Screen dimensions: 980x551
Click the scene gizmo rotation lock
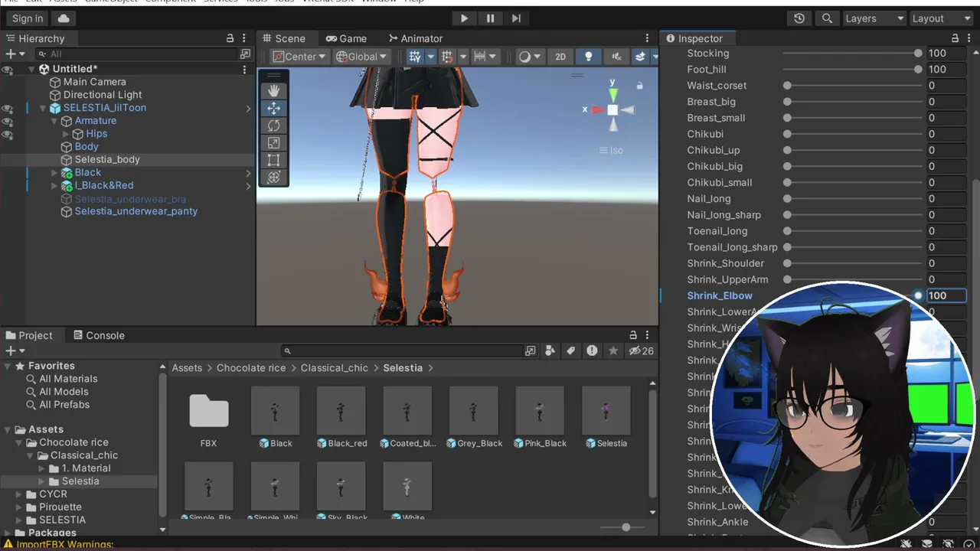[640, 85]
